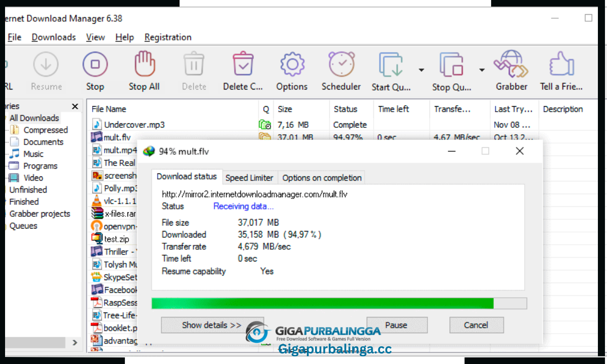
Task: Switch to the Speed Limiter tab
Action: 249,178
